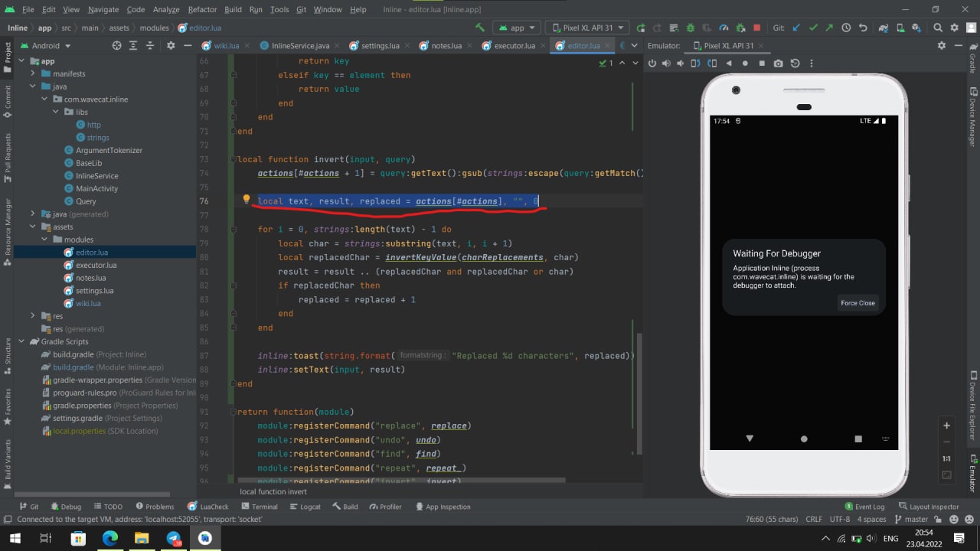
Task: Click the Telegram icon on the Windows taskbar
Action: pyautogui.click(x=173, y=538)
